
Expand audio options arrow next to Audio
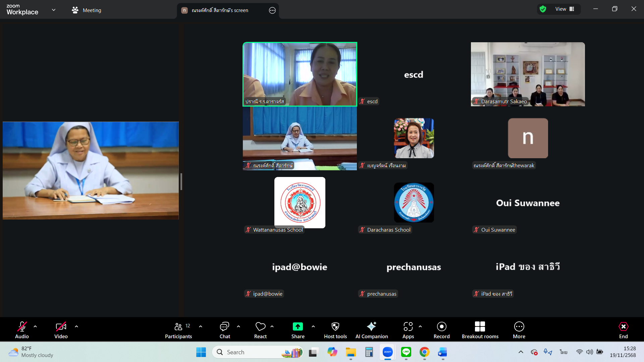pos(35,326)
